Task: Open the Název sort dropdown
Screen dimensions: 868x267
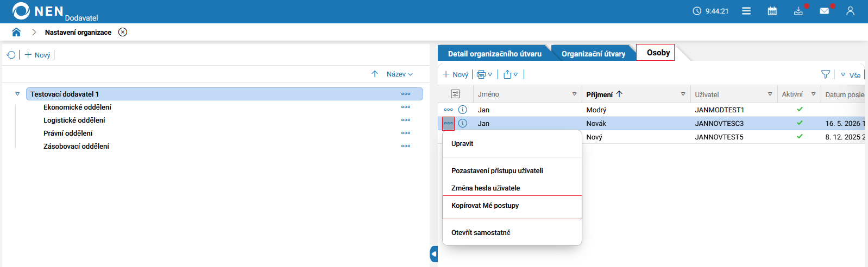Action: [400, 74]
